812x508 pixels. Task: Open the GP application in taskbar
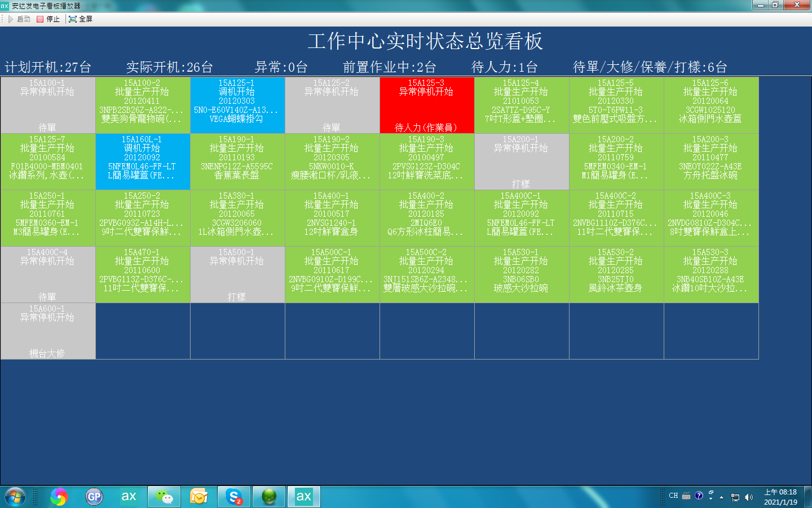(94, 497)
